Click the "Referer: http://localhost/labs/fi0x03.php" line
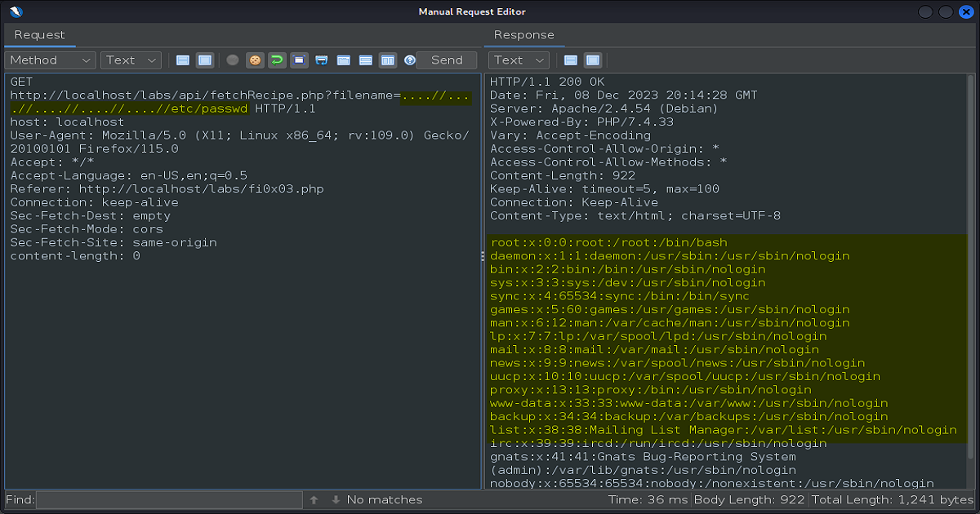 click(167, 189)
